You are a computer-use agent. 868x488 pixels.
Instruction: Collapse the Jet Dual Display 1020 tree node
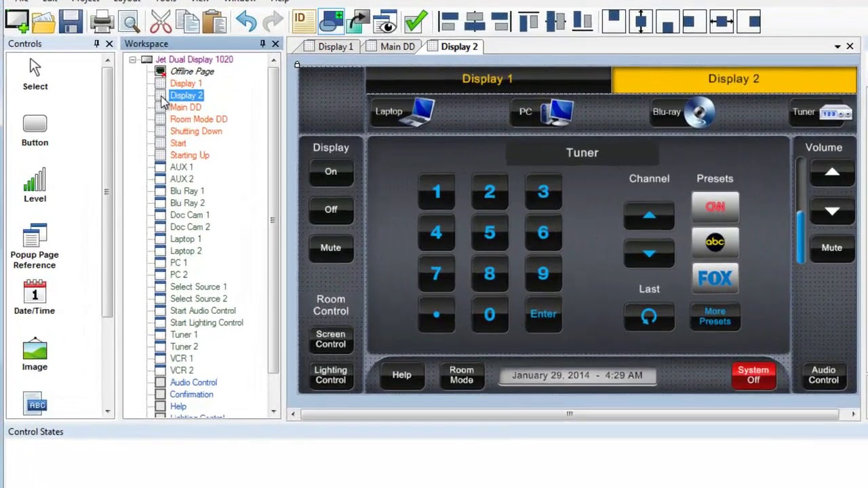click(x=133, y=60)
